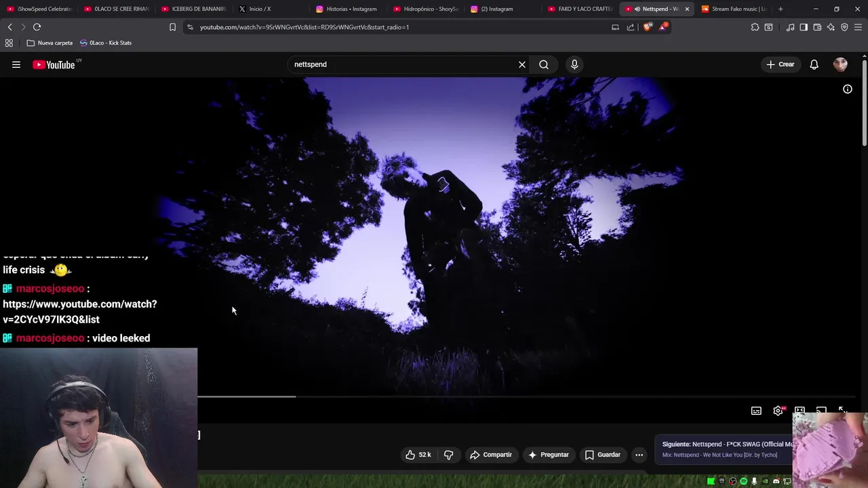This screenshot has width=868, height=488.
Task: Open the 0Laco - Kick Stats bookmark
Action: 106,43
